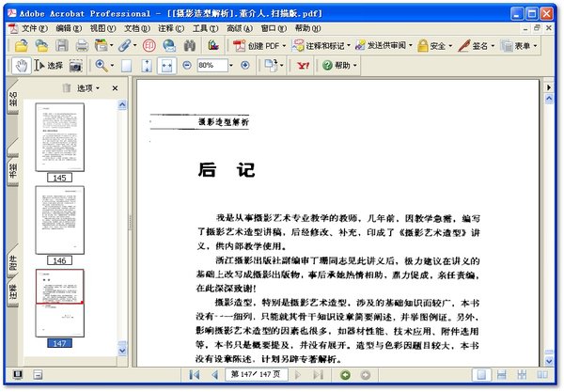Toggle Continuous page layout view
Viewport: 564px width, 392px height.
pos(502,375)
